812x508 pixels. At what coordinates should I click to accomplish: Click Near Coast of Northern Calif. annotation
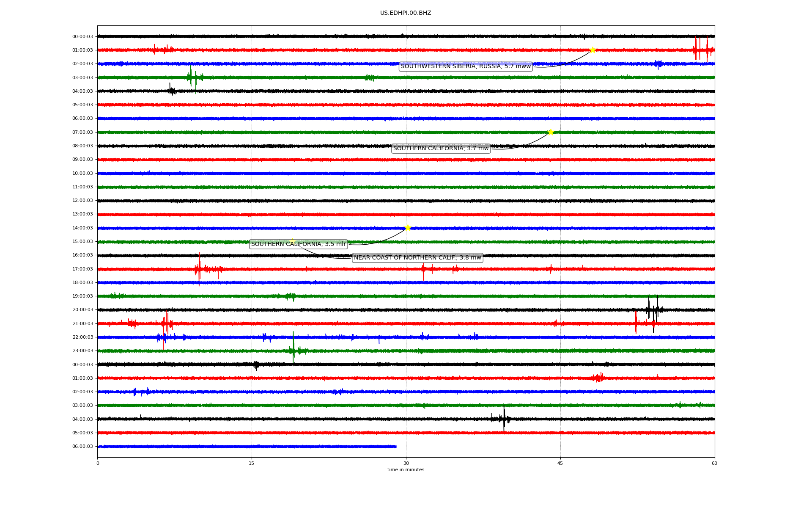click(x=417, y=258)
